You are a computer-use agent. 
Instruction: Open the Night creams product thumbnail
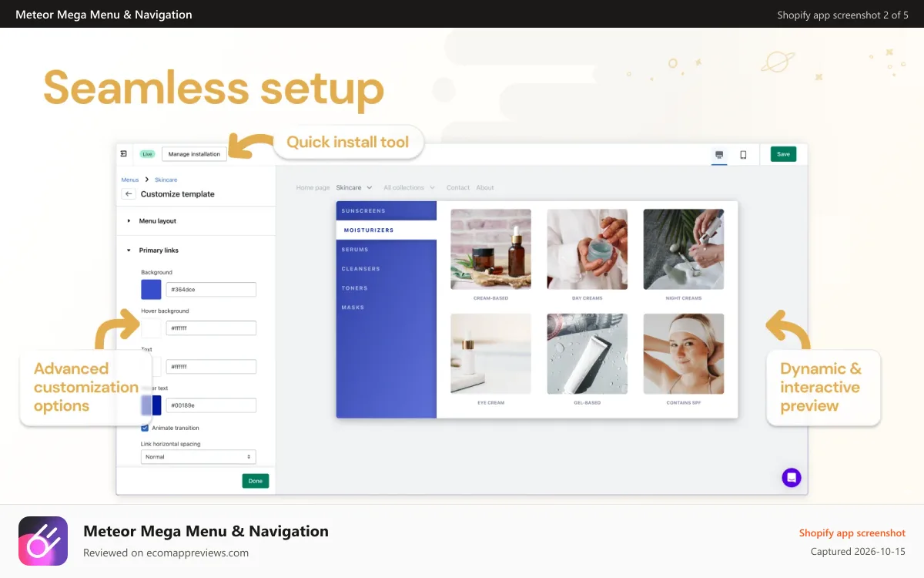(684, 249)
